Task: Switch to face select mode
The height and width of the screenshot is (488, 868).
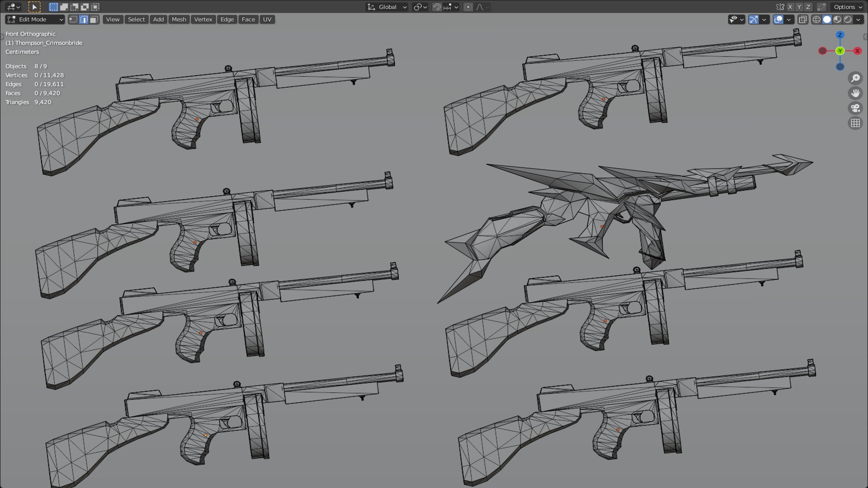Action: 94,19
